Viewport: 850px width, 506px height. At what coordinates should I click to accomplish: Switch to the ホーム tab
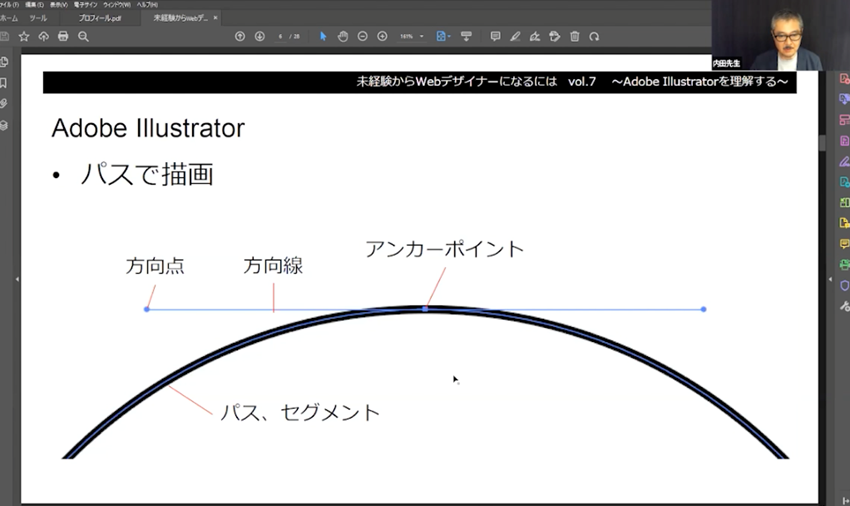[8, 18]
